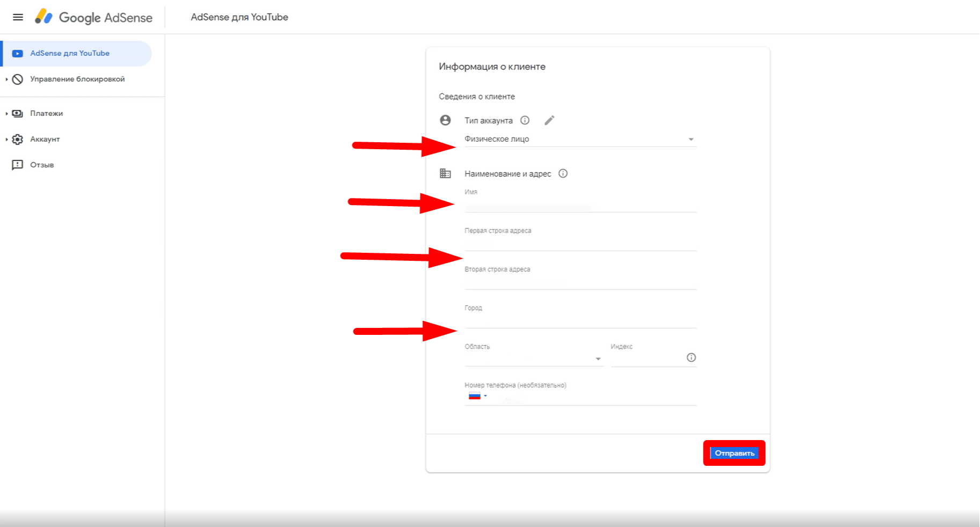The image size is (980, 527).
Task: Show info about name and address
Action: click(563, 173)
